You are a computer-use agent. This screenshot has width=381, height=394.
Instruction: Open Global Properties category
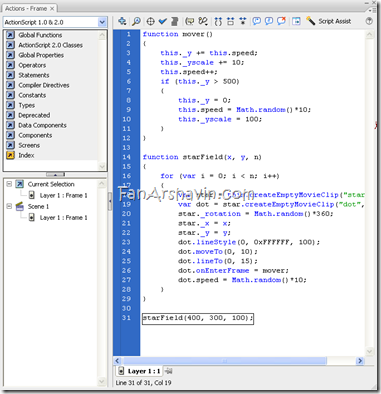tap(41, 55)
